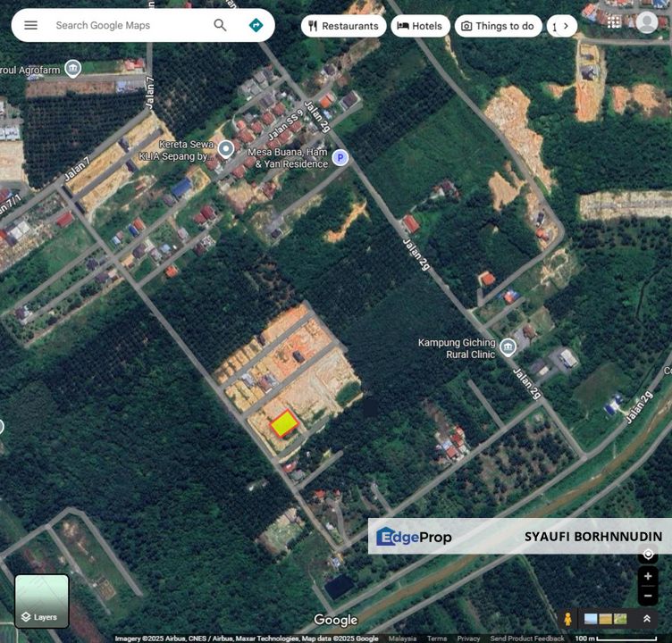Open directions with the blue arrow icon
Image resolution: width=672 pixels, height=643 pixels.
pyautogui.click(x=256, y=25)
